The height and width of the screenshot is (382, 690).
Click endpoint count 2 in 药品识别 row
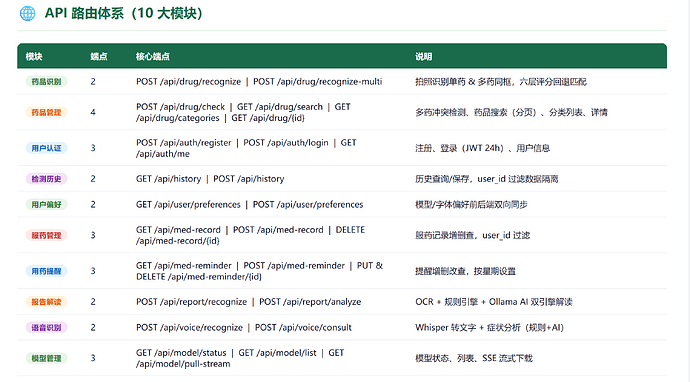coord(93,81)
